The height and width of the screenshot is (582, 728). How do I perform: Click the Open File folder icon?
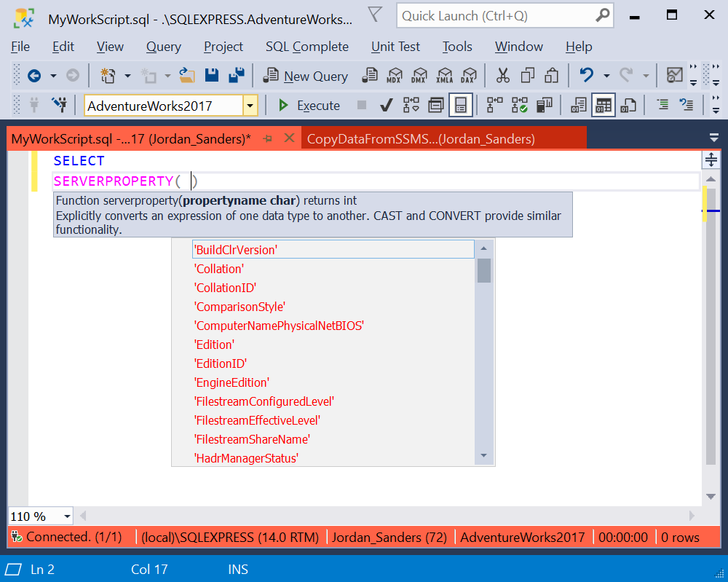coord(187,75)
